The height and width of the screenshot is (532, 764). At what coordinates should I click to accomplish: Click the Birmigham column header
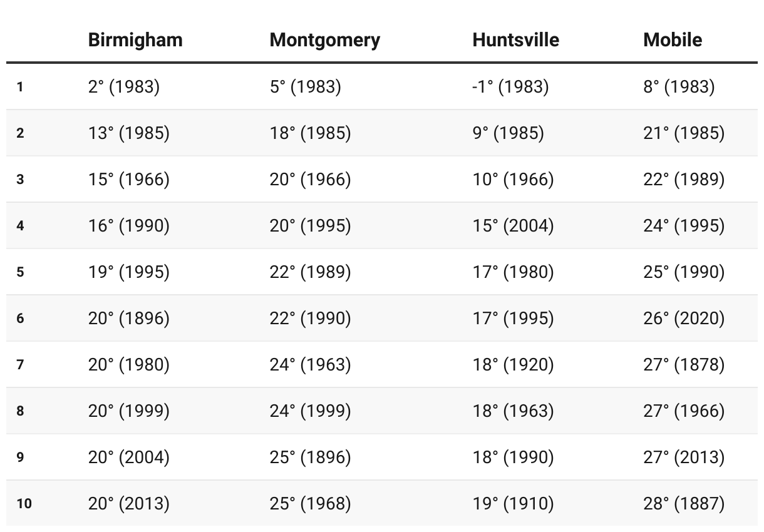tap(135, 40)
